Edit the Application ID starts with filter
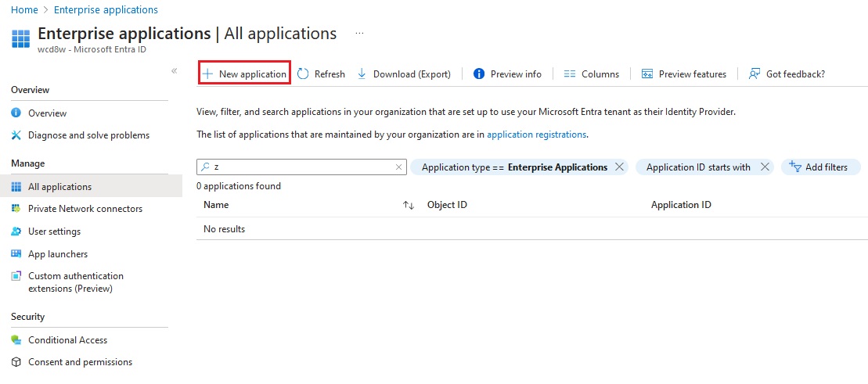 click(x=698, y=167)
